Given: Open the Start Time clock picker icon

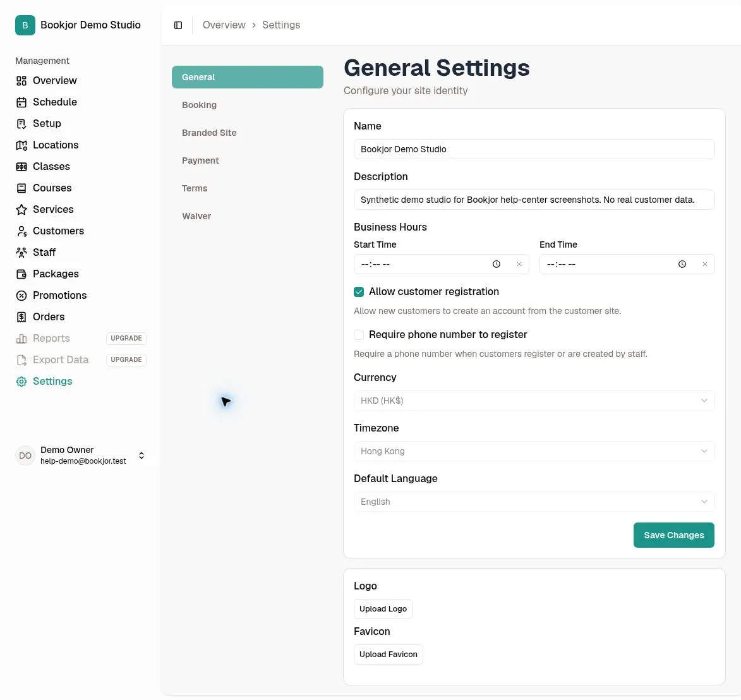Looking at the screenshot, I should [496, 264].
